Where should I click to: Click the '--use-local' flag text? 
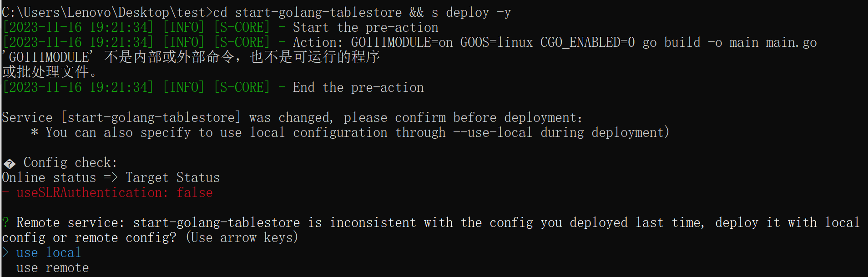[493, 133]
